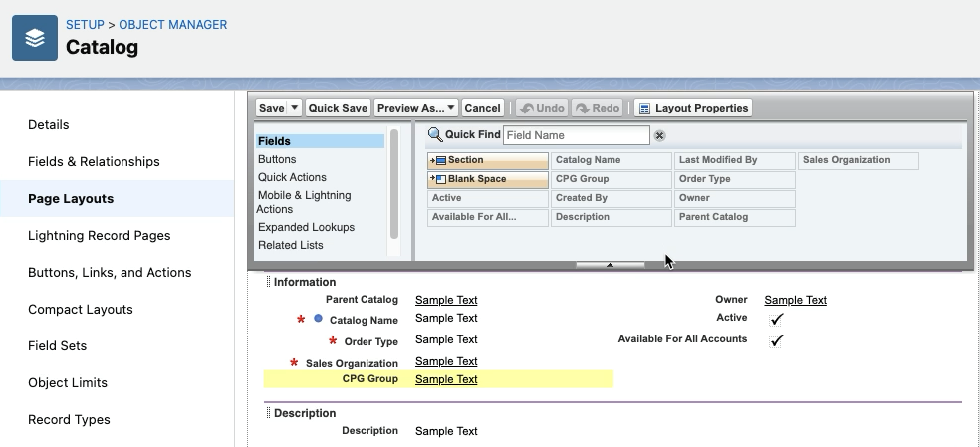980x447 pixels.
Task: Click the Quick Find magnifying glass icon
Action: click(434, 135)
